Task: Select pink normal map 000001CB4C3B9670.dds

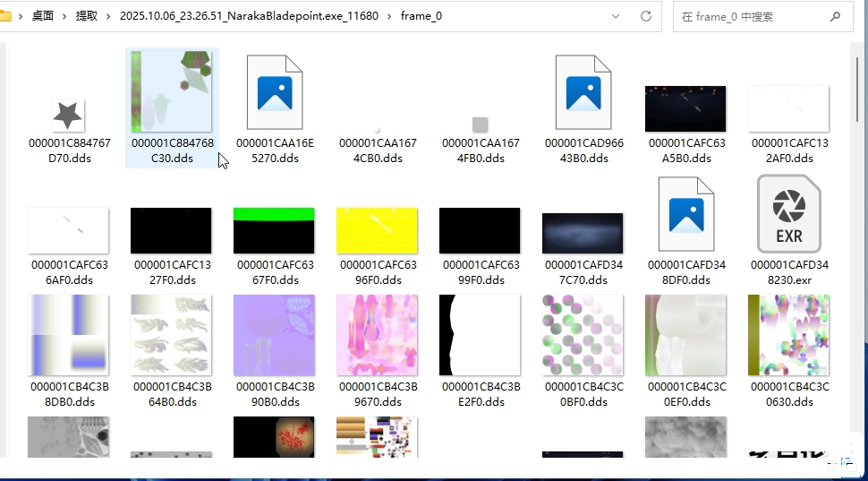Action: (377, 335)
